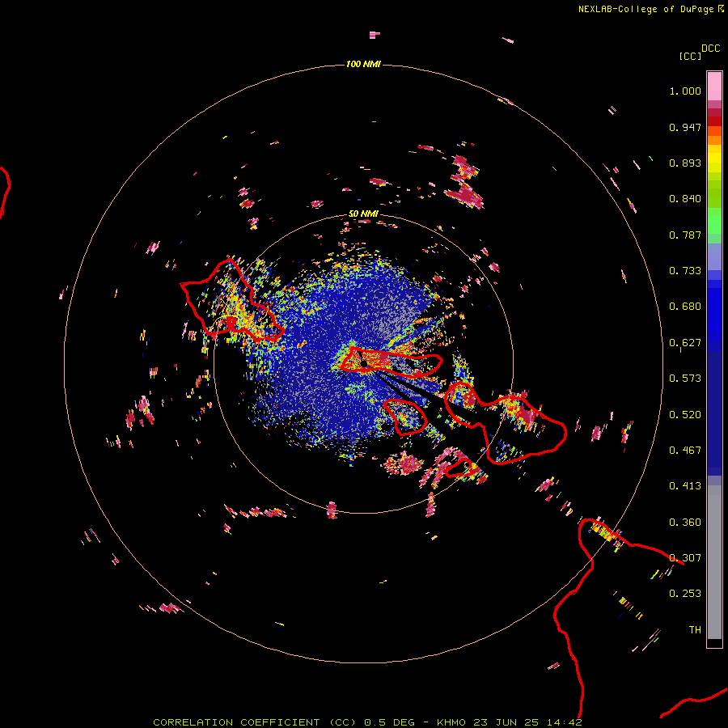Click the 0.360 scale value
The image size is (728, 728).
point(685,523)
